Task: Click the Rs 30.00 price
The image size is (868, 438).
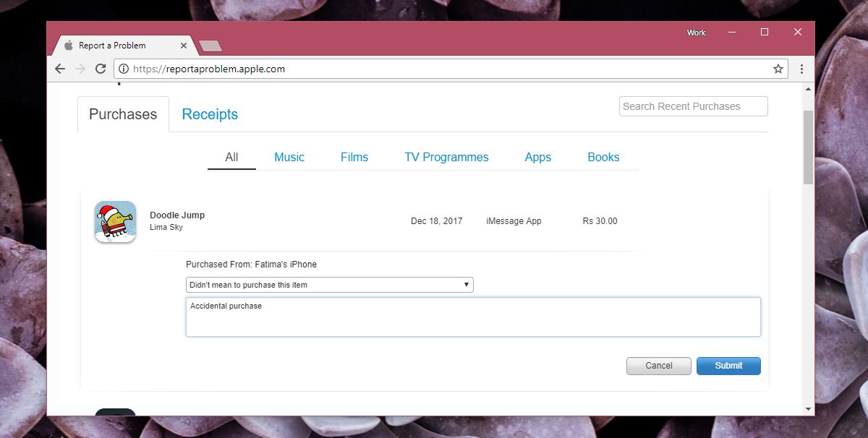Action: tap(600, 221)
